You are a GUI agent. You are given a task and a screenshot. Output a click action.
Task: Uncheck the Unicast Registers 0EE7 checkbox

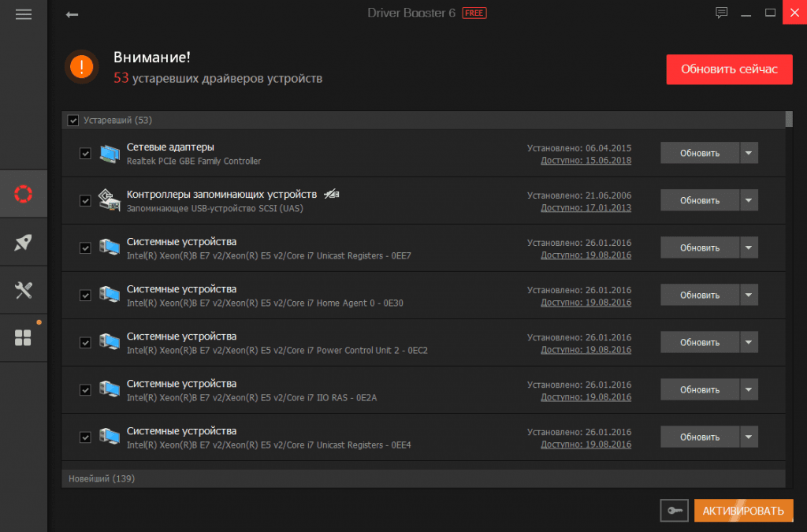(x=85, y=248)
